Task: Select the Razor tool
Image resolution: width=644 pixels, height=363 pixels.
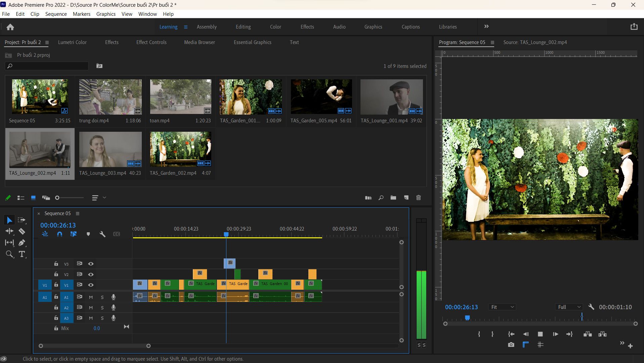Action: tap(22, 231)
